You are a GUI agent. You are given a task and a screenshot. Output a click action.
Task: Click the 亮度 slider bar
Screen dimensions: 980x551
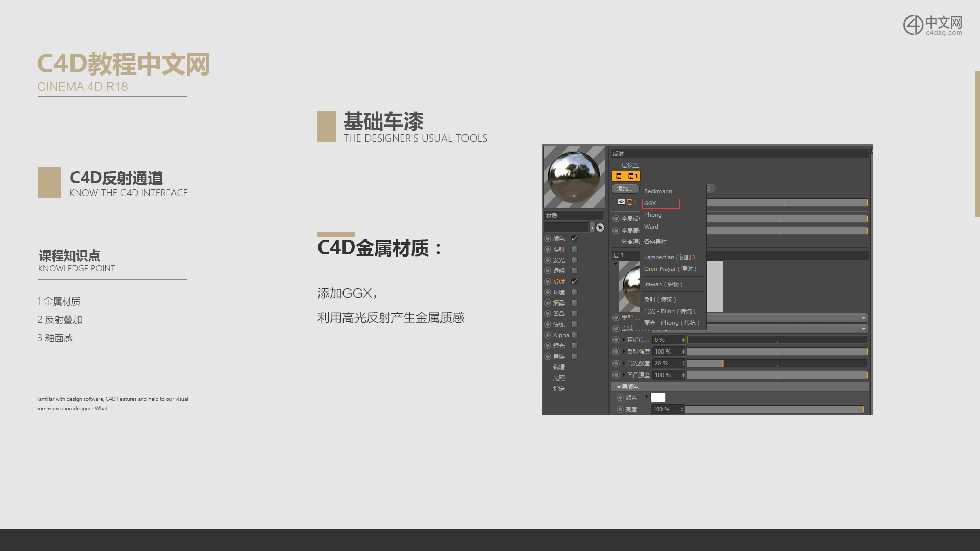(x=774, y=409)
